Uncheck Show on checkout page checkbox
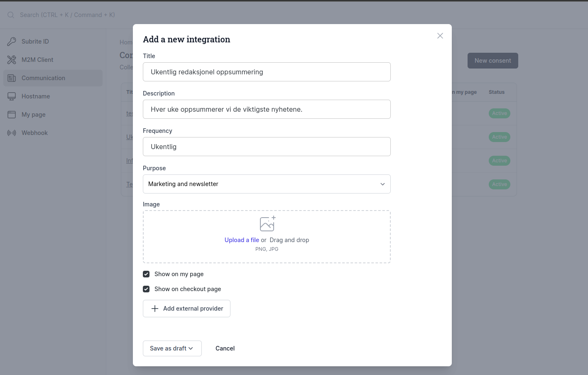 coord(146,289)
